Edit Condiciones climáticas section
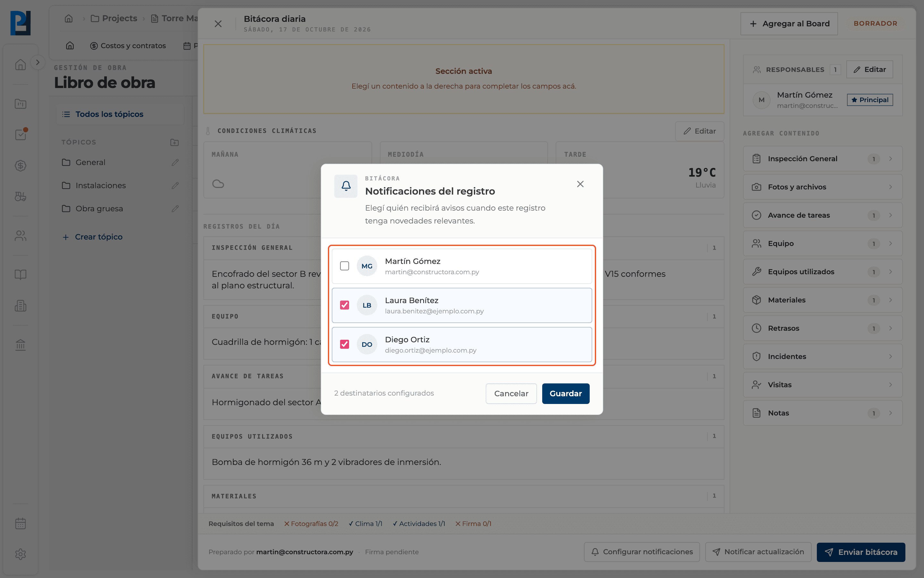The width and height of the screenshot is (924, 578). [x=699, y=131]
